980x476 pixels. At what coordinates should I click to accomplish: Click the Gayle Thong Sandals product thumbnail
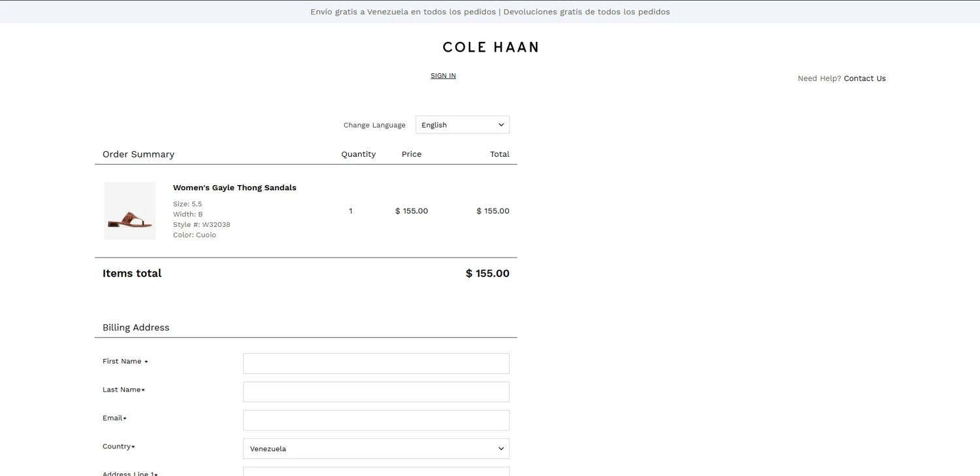pos(130,211)
